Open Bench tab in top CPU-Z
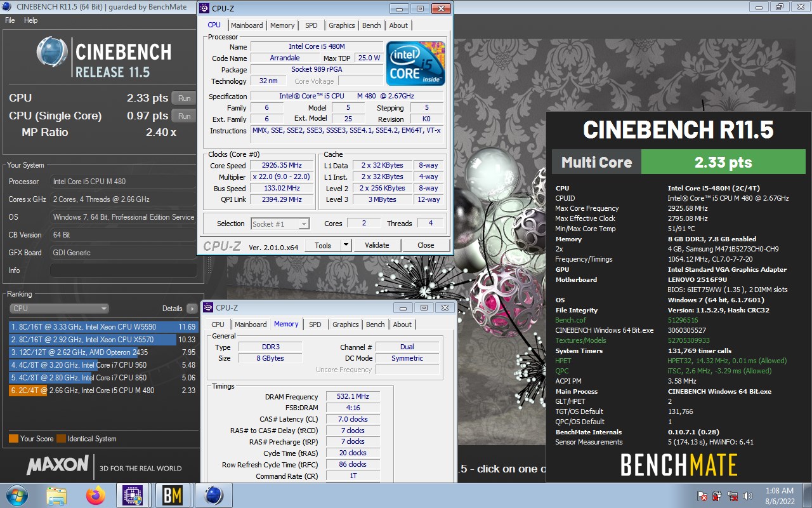Viewport: 812px width, 508px height. tap(372, 25)
